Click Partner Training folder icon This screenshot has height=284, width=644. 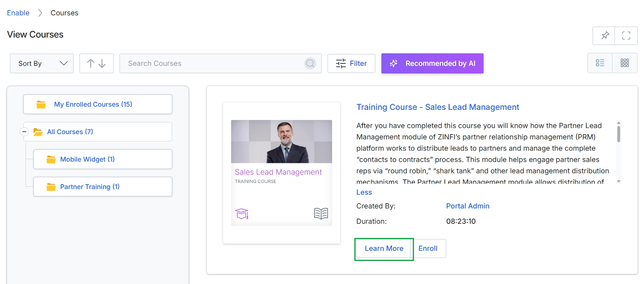tap(51, 187)
